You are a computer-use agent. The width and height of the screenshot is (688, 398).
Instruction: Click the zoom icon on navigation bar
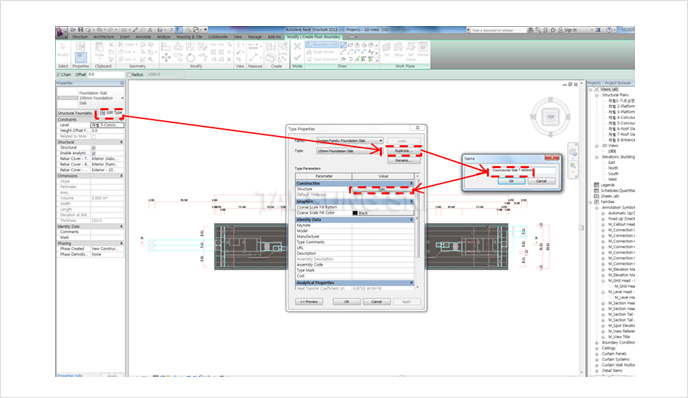click(573, 165)
